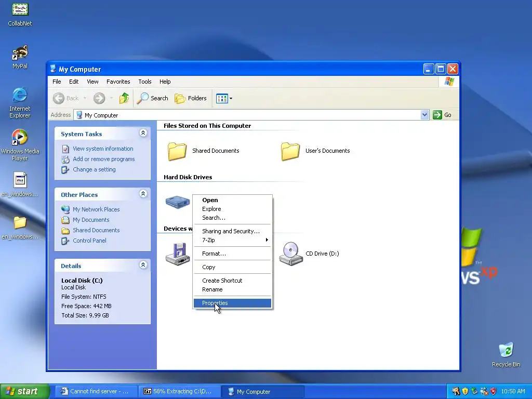Click Change a setting link
The height and width of the screenshot is (399, 532).
click(94, 169)
